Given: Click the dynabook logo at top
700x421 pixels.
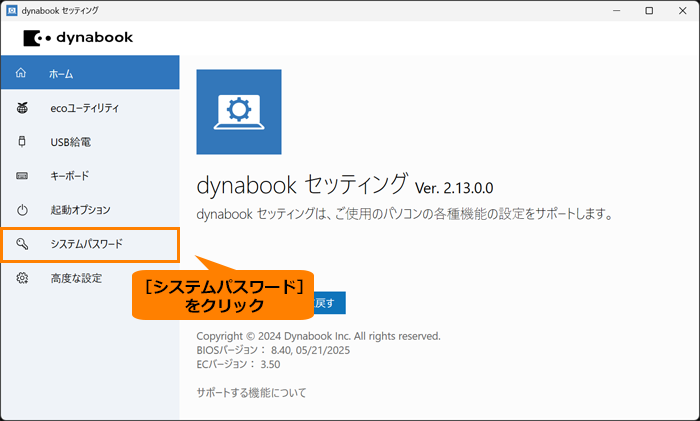Looking at the screenshot, I should coord(78,38).
